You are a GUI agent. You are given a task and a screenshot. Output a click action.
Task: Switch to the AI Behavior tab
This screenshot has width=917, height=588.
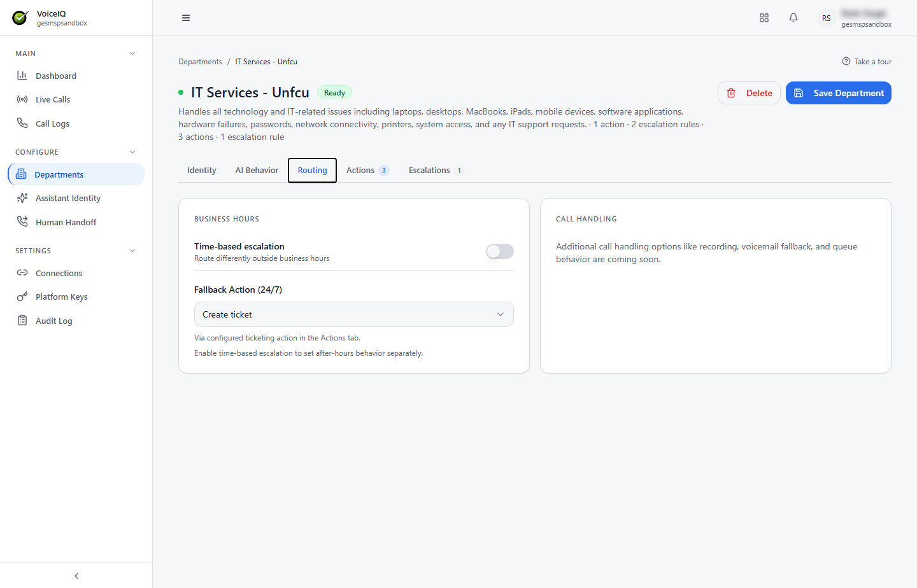(x=257, y=171)
